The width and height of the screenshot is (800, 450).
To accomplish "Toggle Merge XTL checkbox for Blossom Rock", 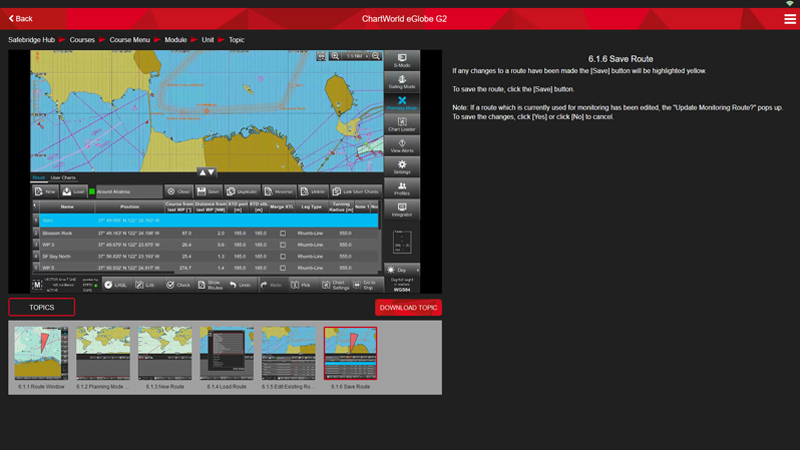I will 283,232.
